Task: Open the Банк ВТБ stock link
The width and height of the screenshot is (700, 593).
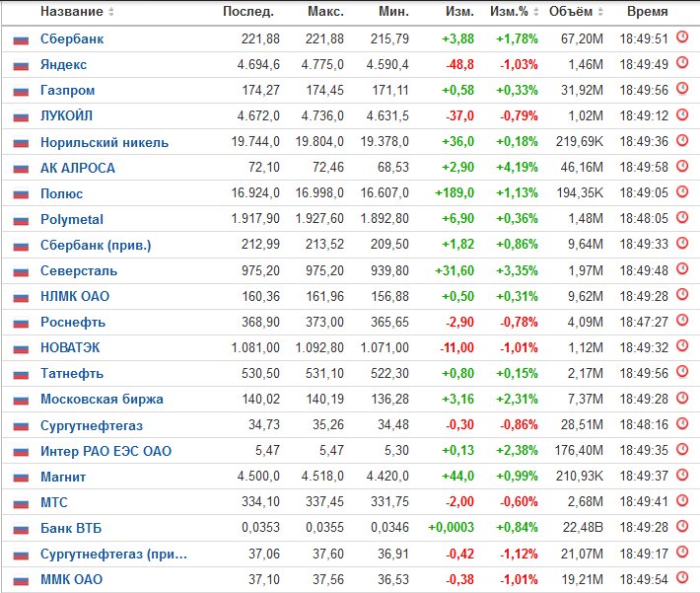Action: click(71, 528)
